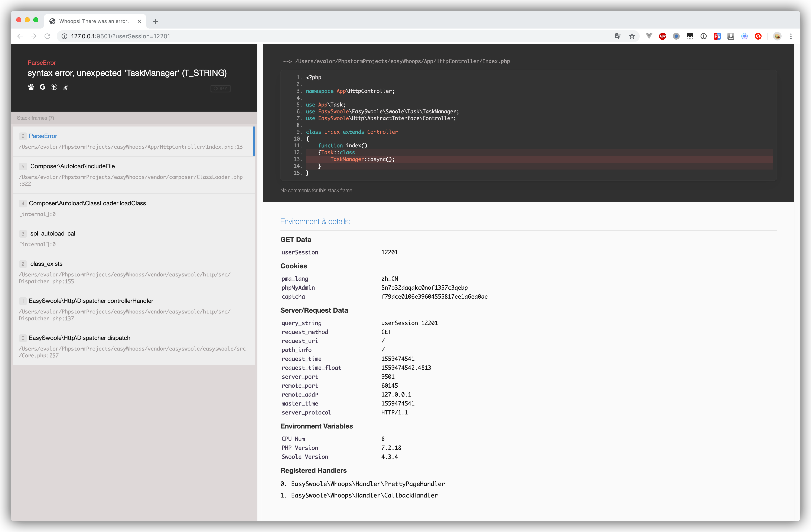Open the 1Password extension icon
811x532 pixels.
(703, 36)
